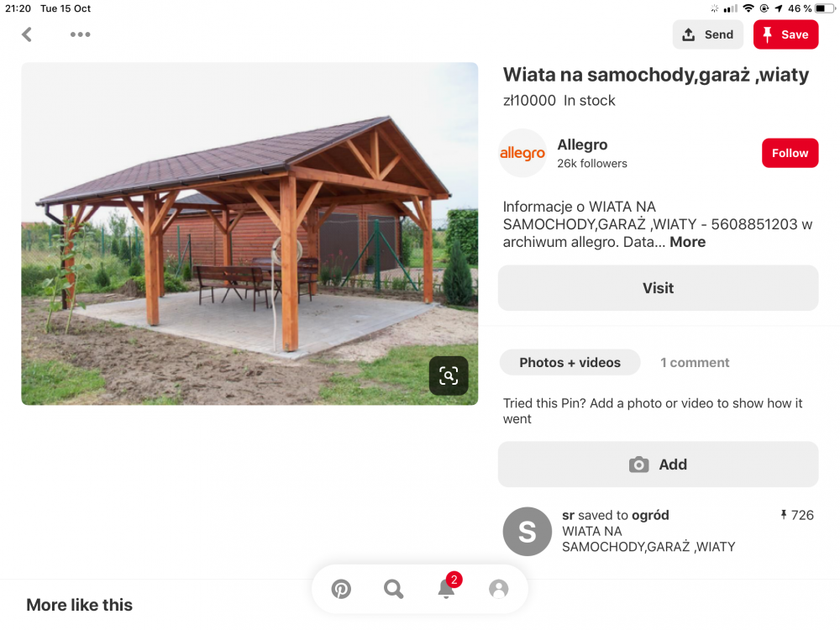Open visual search on the pin image
840x630 pixels.
(449, 375)
